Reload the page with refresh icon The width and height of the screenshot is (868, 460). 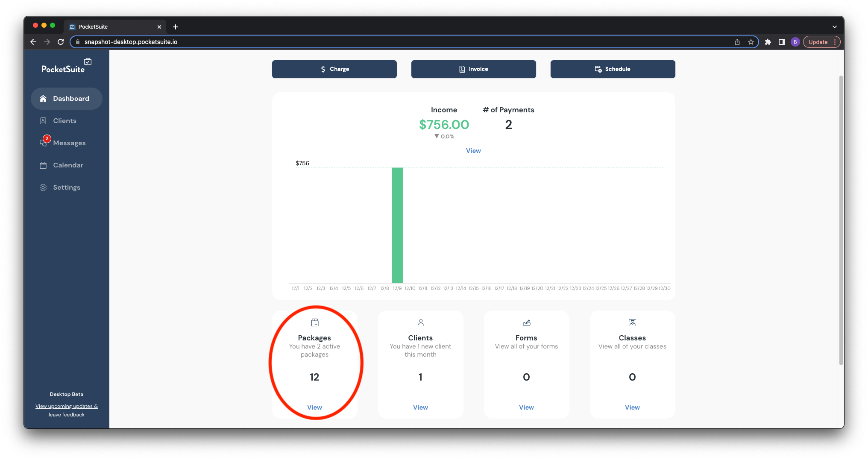61,42
